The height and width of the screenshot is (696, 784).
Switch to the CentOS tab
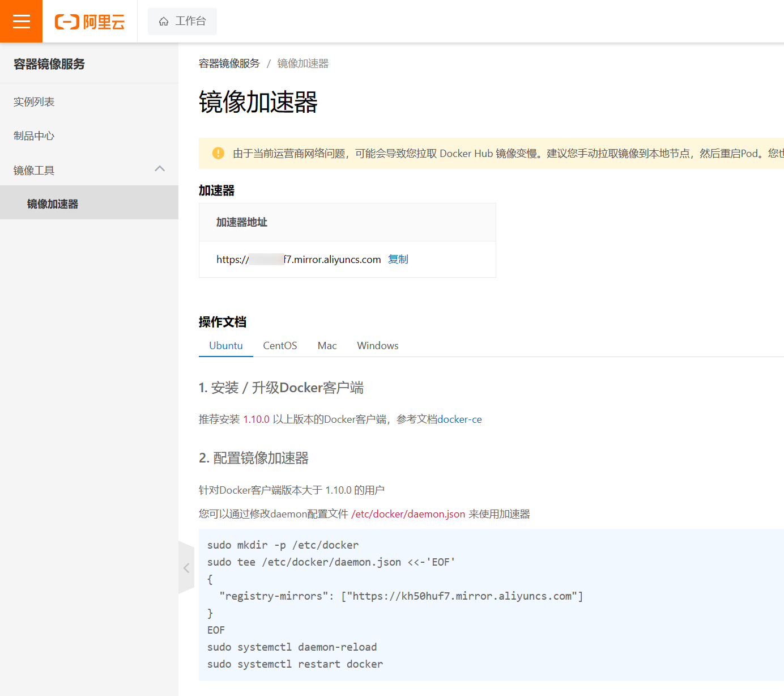point(280,346)
